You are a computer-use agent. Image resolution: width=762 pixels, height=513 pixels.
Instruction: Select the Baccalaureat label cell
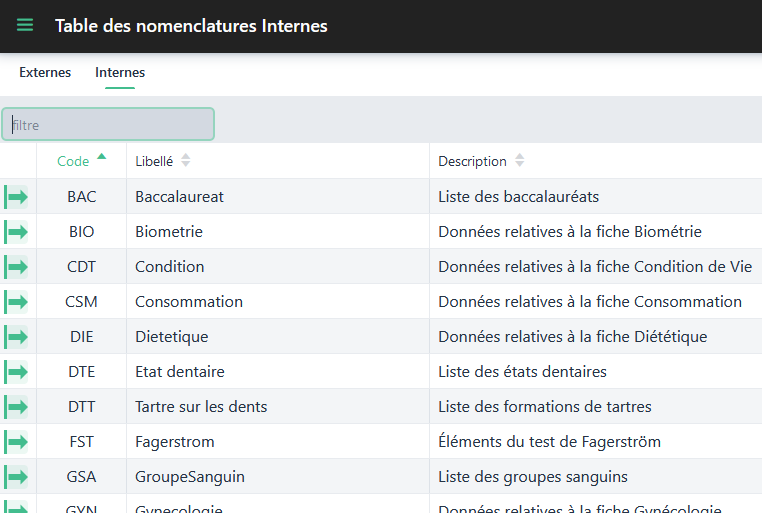click(x=180, y=197)
